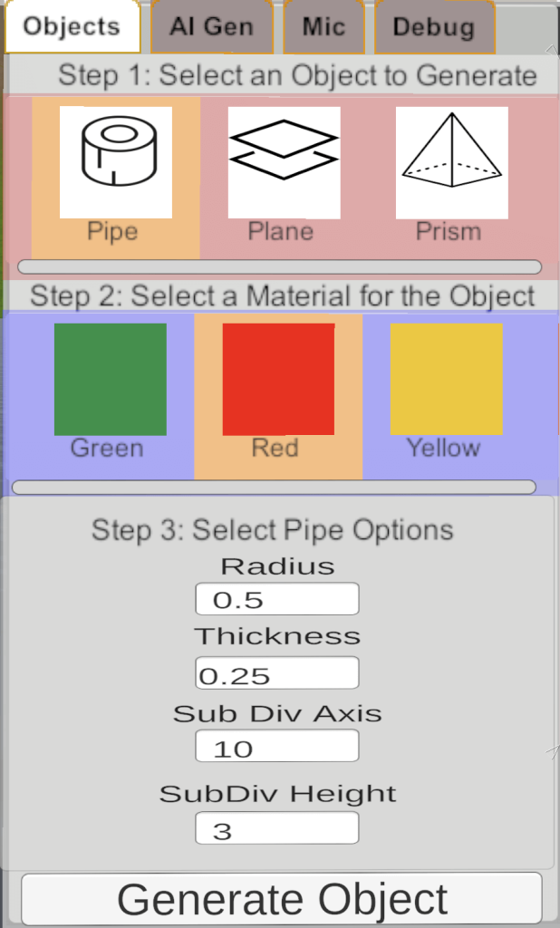Click the object list horizontal scrollbar

click(279, 267)
